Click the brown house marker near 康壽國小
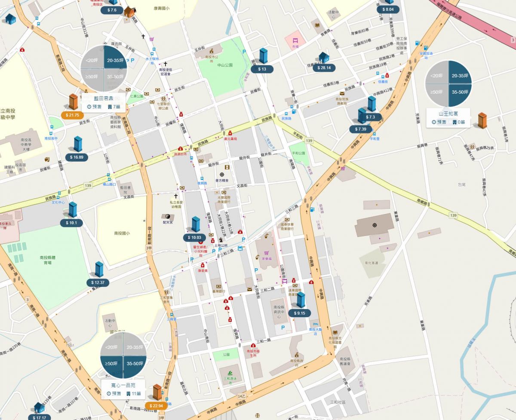The image size is (516, 420). pos(129,11)
